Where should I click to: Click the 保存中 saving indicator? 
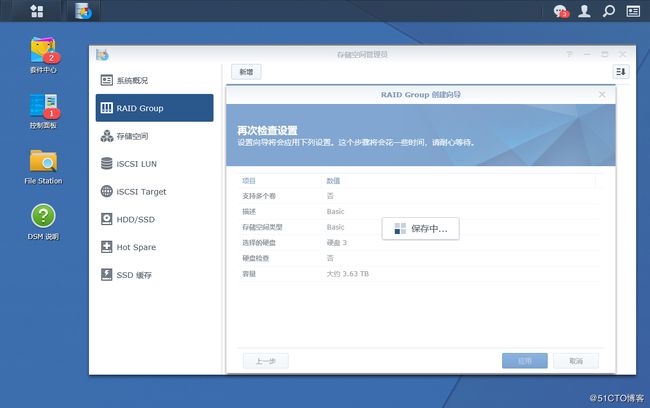pyautogui.click(x=420, y=228)
